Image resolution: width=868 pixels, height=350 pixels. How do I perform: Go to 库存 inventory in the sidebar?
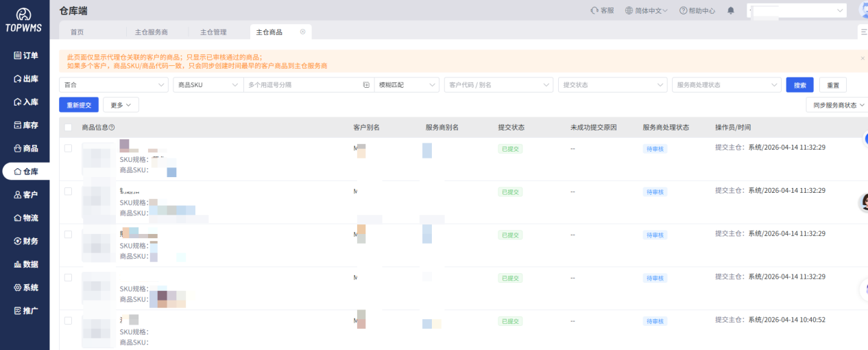[x=25, y=125]
